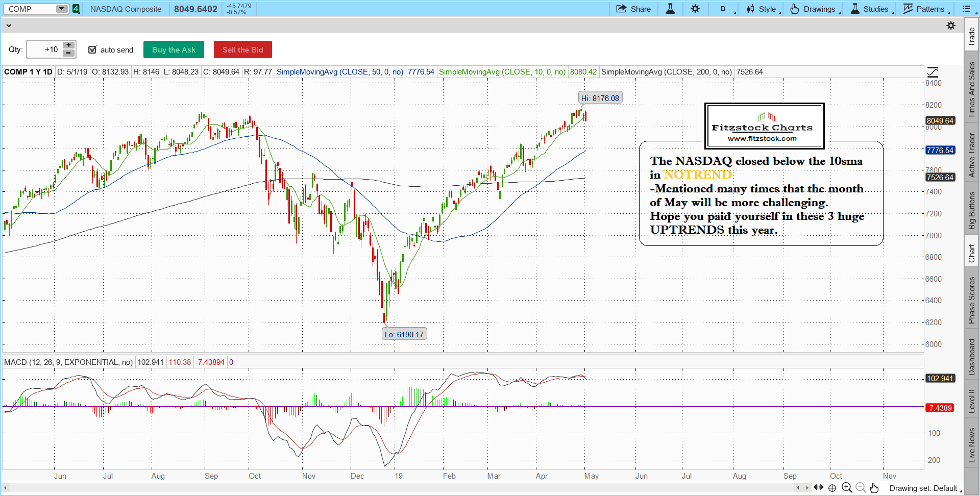This screenshot has width=980, height=496.
Task: Click the gear icon in trade bar
Action: pos(951,26)
